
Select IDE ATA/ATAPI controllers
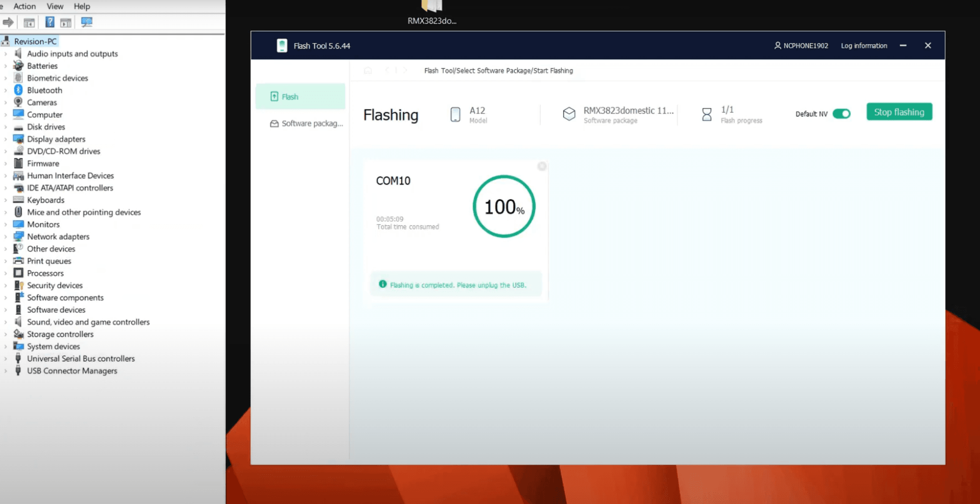[70, 188]
